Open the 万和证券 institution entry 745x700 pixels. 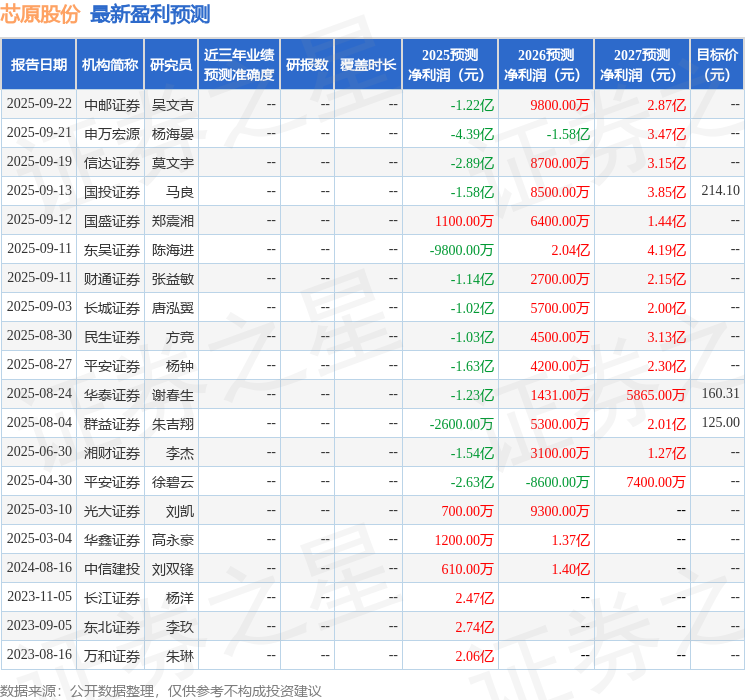point(112,656)
